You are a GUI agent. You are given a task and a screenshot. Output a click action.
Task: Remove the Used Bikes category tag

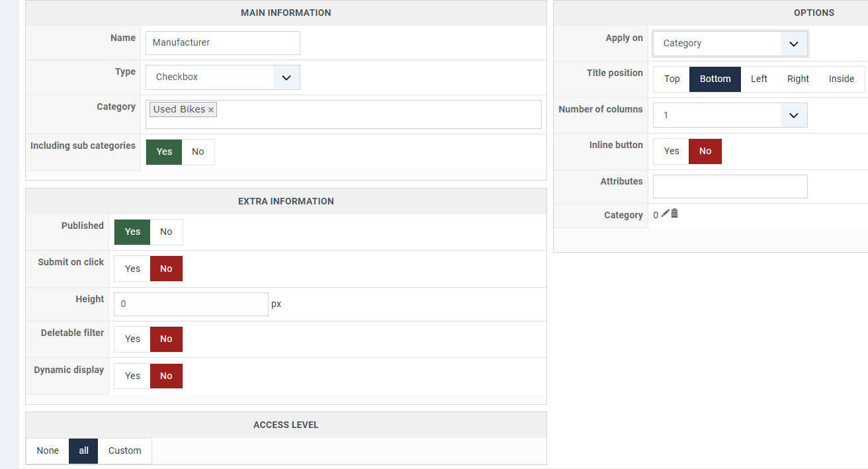(211, 110)
